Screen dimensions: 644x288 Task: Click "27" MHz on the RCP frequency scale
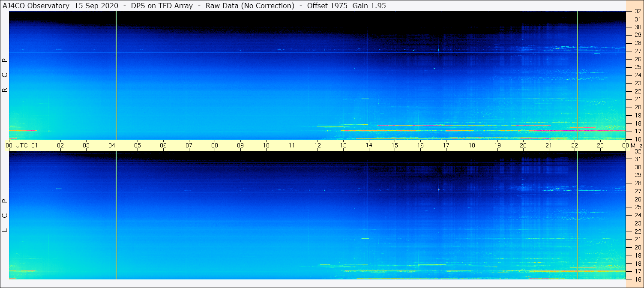click(638, 51)
